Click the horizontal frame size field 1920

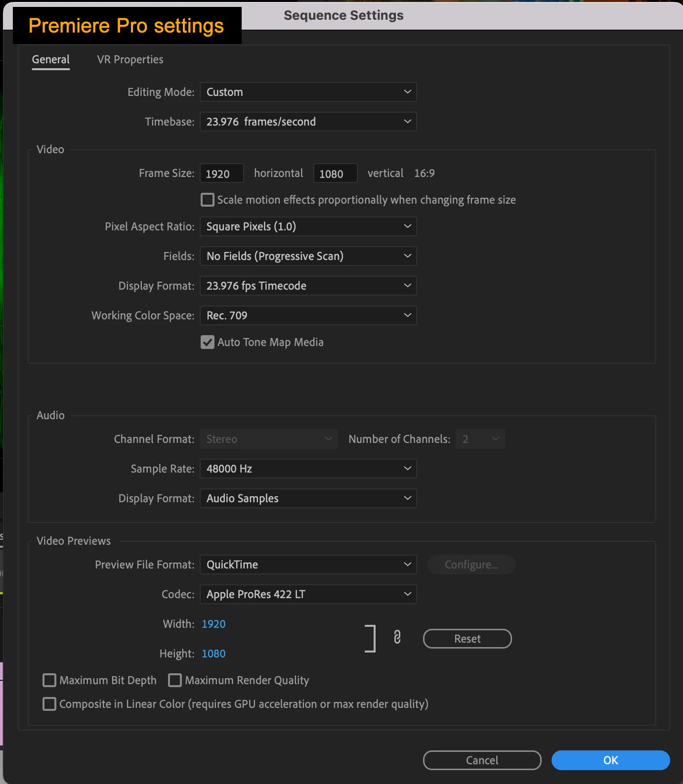[222, 174]
